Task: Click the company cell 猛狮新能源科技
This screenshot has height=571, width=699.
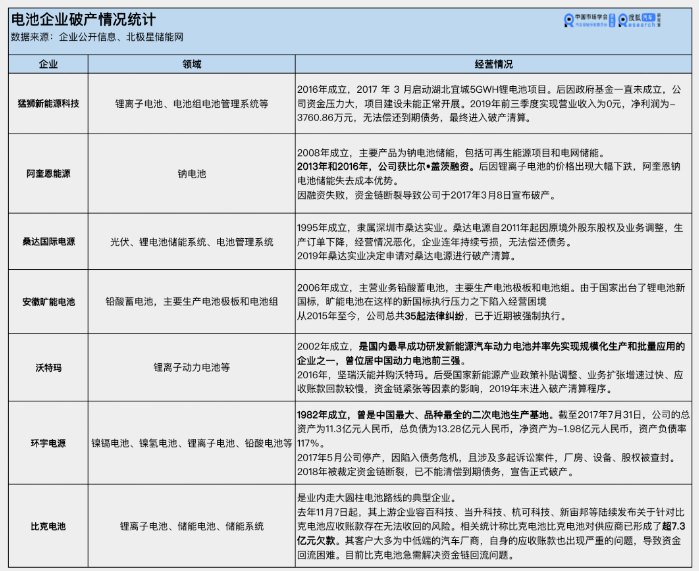Action: [x=48, y=103]
